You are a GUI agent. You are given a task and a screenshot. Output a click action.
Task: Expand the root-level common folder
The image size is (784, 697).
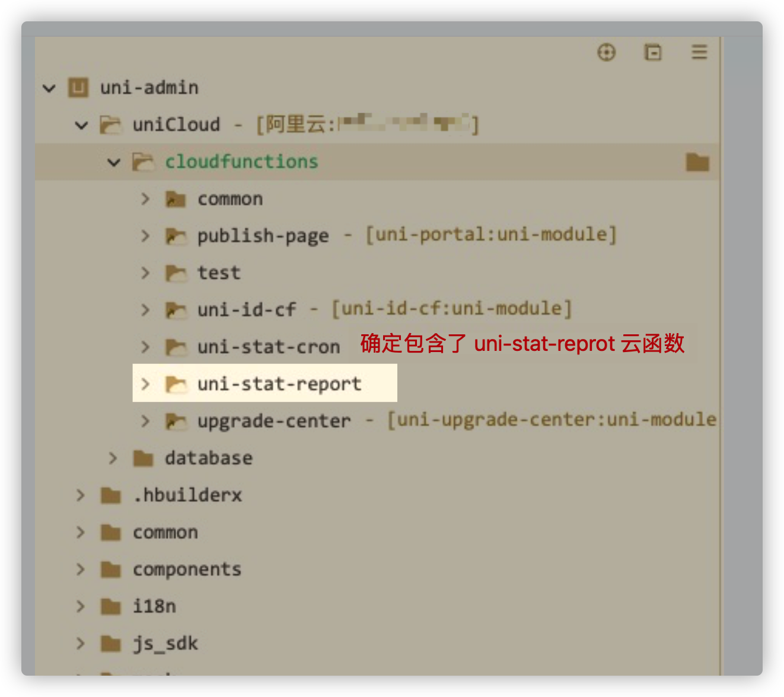click(81, 532)
